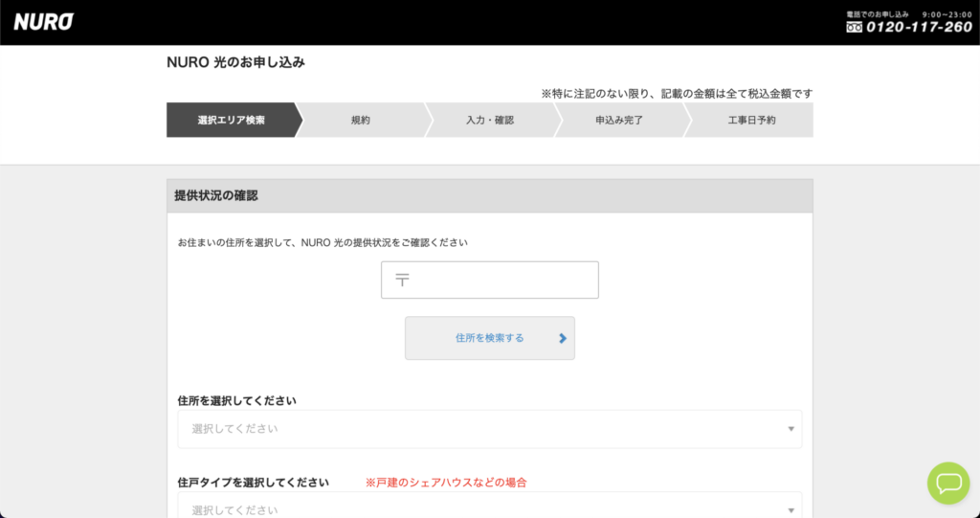Click the blue chevron on search button
Viewport: 980px width, 518px height.
[x=563, y=338]
